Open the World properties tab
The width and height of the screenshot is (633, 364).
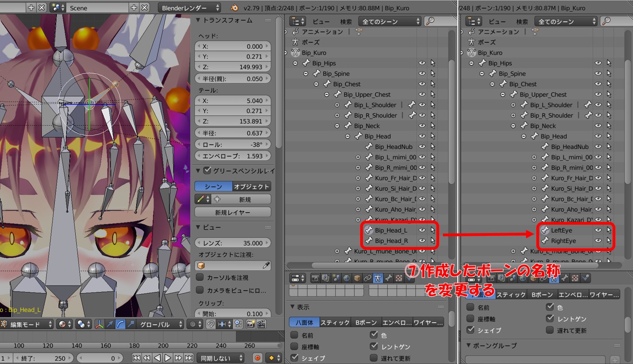(347, 278)
